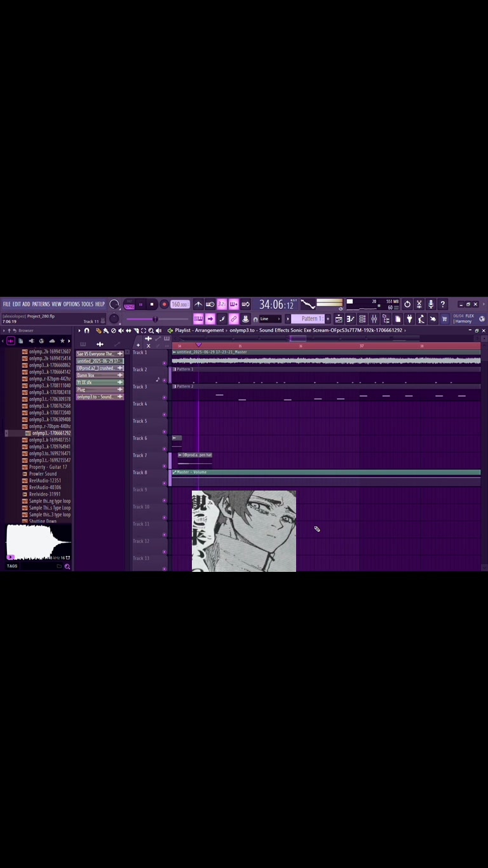The image size is (488, 868).
Task: Open the TOOLS menu
Action: point(87,304)
